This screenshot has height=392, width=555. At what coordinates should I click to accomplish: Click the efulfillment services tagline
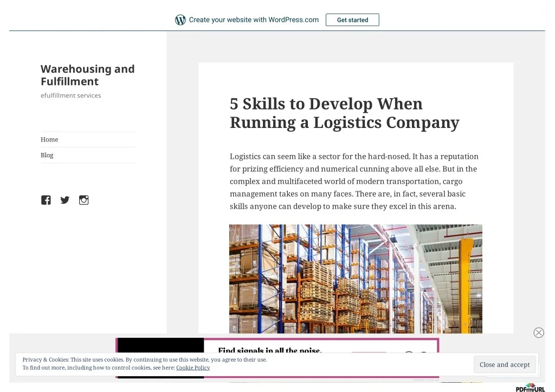(x=71, y=95)
